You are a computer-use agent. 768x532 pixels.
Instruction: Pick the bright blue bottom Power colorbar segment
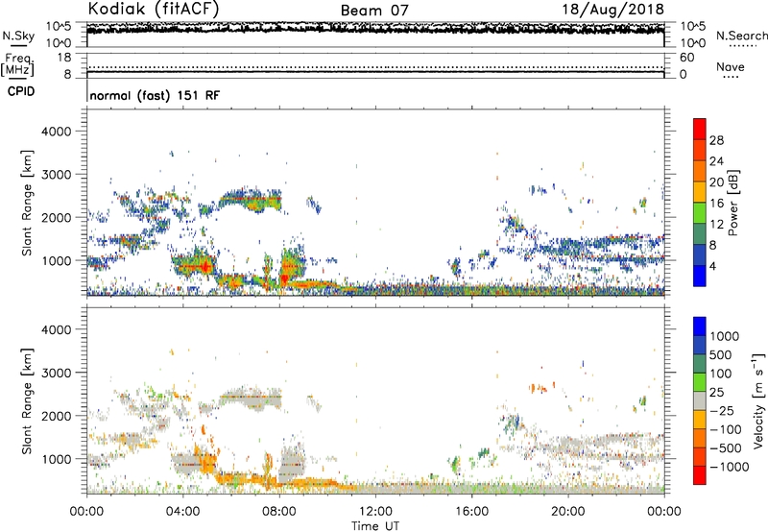point(700,276)
